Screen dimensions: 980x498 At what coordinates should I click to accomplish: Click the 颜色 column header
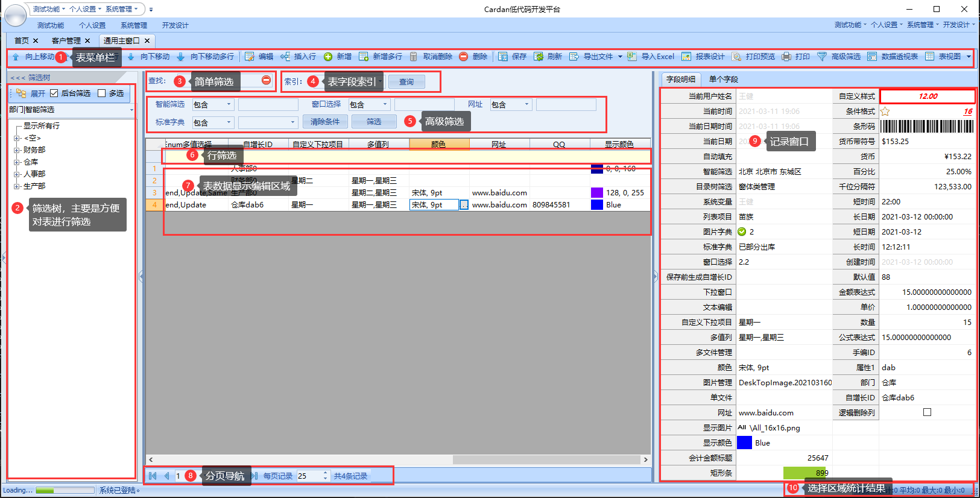point(439,144)
